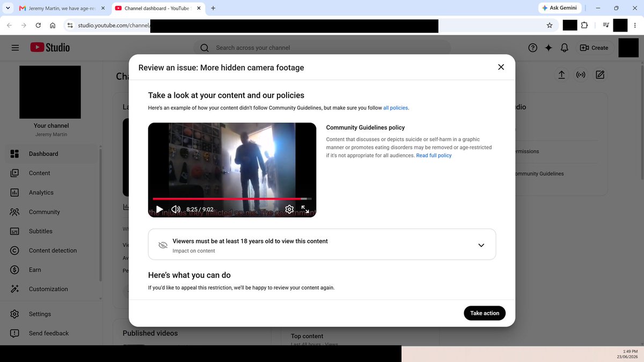644x362 pixels.
Task: Open a new browser tab
Action: [213, 8]
